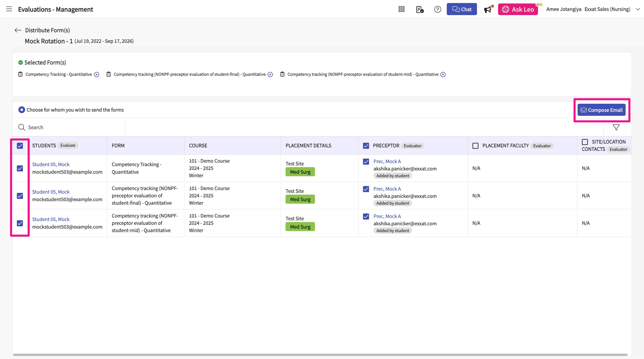Screen dimensions: 644x359
Task: Check the Site/Location Contacts checkbox
Action: coord(585,142)
